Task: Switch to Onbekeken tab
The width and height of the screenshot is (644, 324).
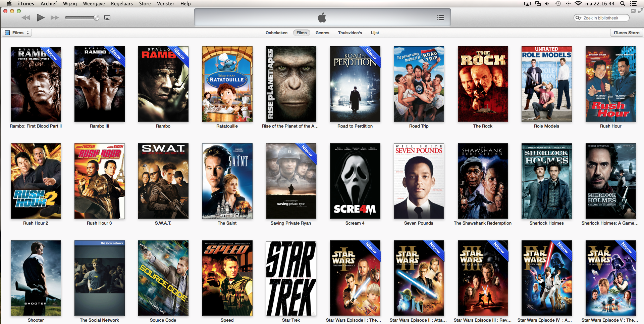Action: pos(276,33)
